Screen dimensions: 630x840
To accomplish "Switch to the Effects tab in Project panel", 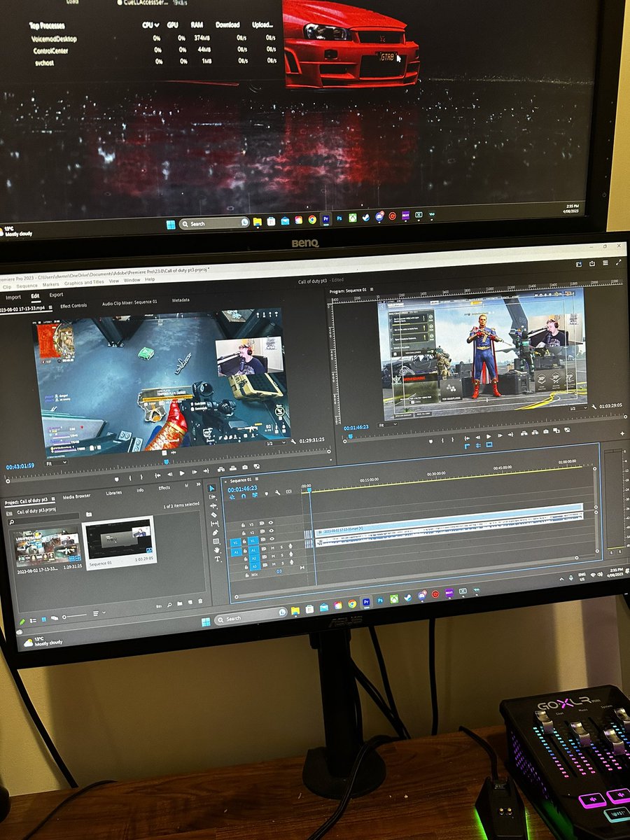I will (x=164, y=488).
